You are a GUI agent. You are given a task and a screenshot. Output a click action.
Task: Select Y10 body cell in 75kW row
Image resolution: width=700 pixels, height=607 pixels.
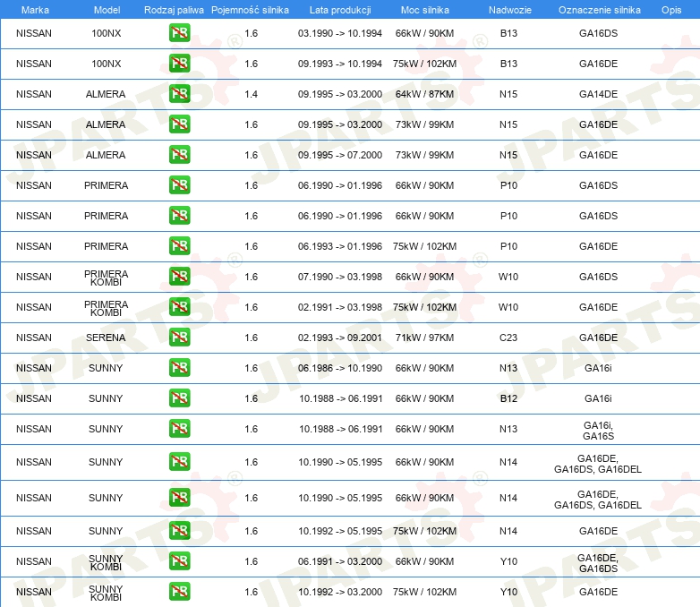click(508, 592)
